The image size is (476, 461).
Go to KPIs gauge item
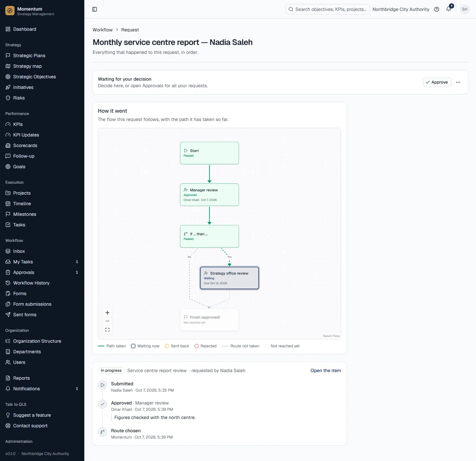[x=42, y=124]
